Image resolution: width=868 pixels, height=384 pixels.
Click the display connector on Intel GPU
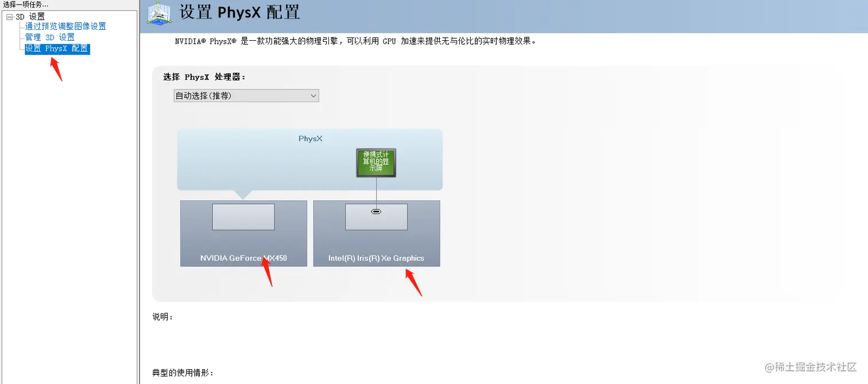[x=376, y=211]
